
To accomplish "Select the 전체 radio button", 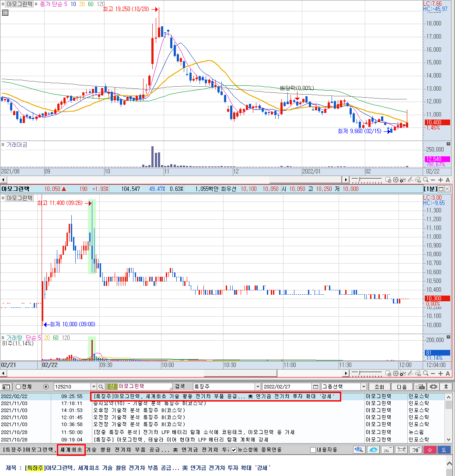I will [18, 386].
